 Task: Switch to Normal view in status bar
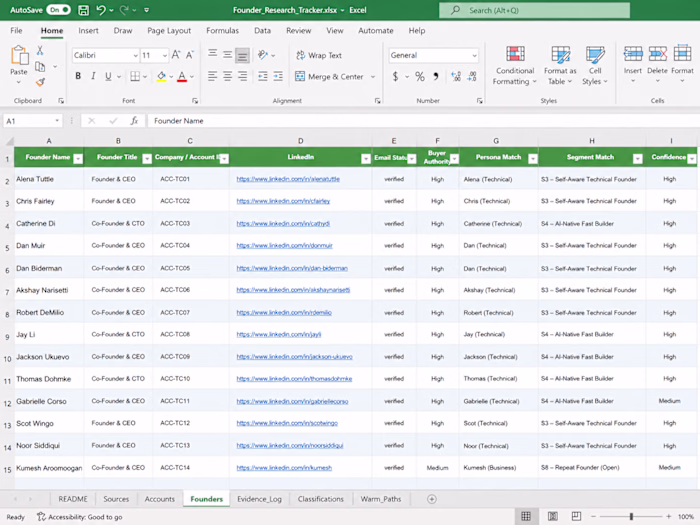[x=526, y=517]
